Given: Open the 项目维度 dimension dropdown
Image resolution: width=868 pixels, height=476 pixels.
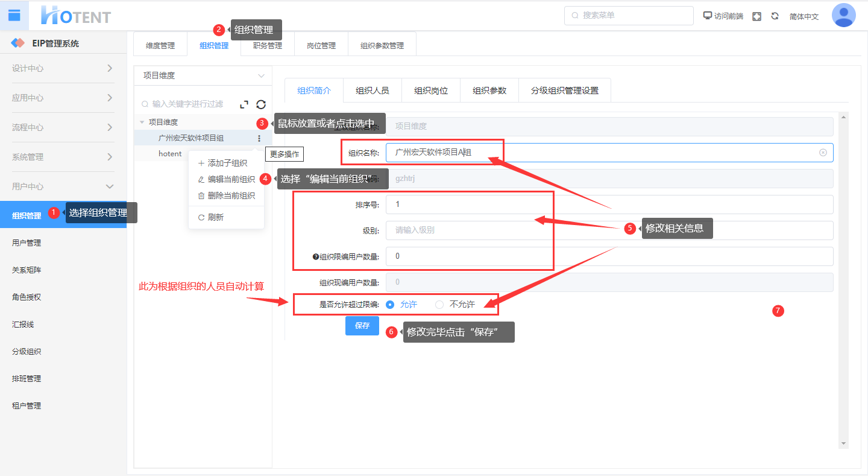Looking at the screenshot, I should pos(203,75).
